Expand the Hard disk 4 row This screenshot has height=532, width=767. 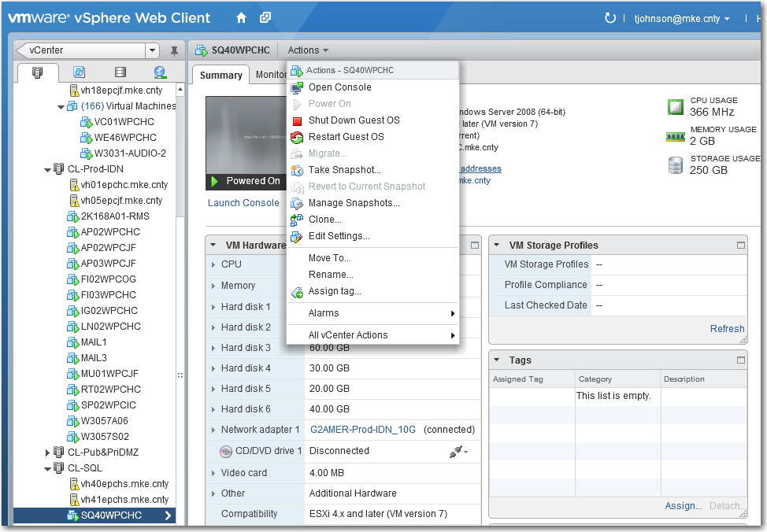click(x=213, y=368)
